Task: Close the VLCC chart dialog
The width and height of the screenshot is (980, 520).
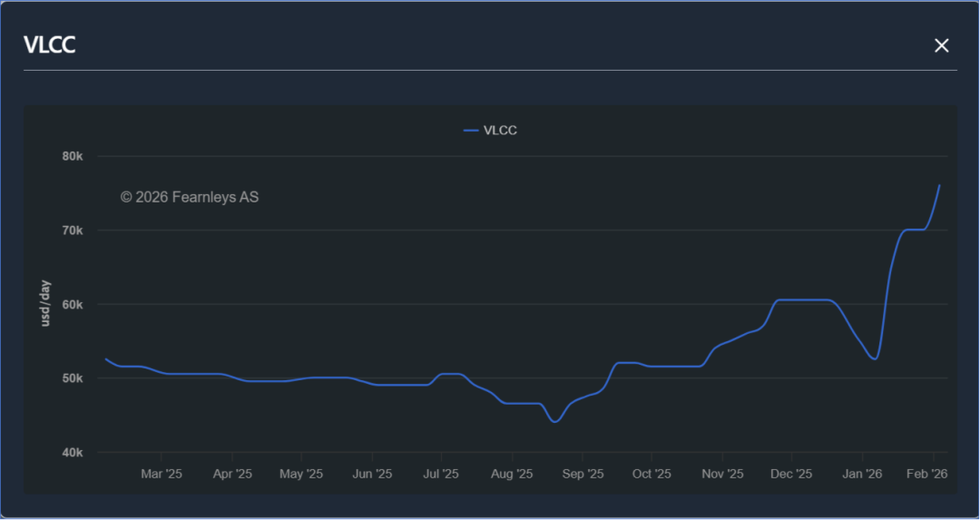Action: click(941, 45)
